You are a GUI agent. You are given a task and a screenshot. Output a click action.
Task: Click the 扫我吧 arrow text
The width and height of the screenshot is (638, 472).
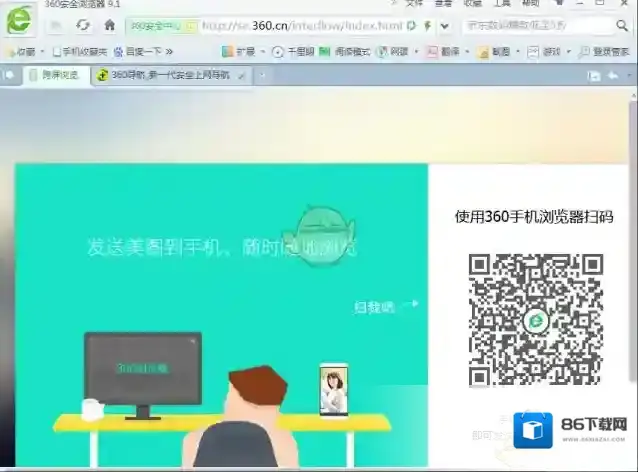pos(386,306)
